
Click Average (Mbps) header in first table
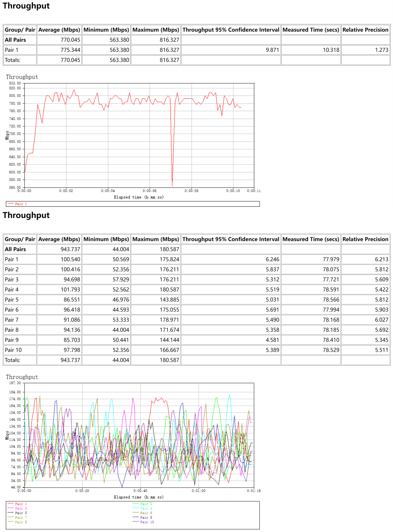(x=59, y=30)
